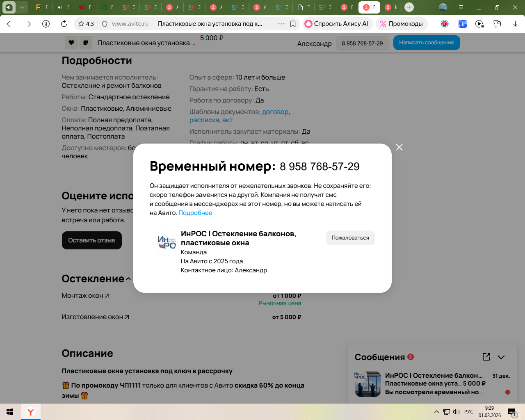Open the Монтаж окон service link
The width and height of the screenshot is (525, 420).
86,296
